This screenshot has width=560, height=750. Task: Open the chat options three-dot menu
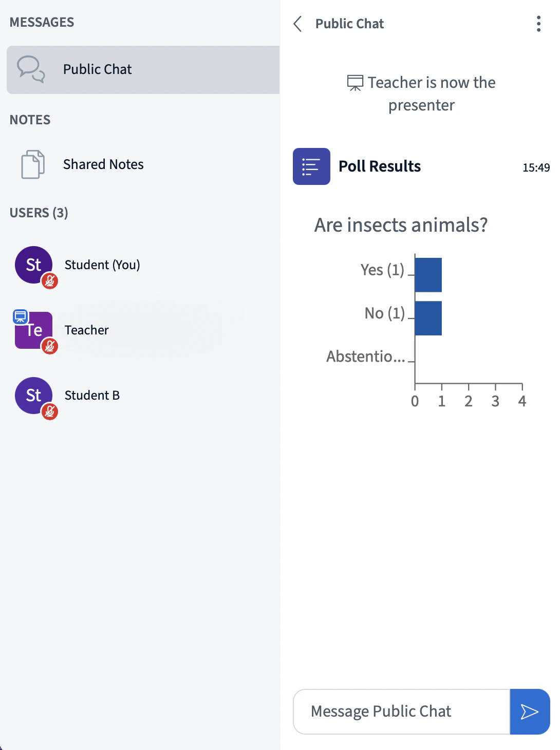tap(538, 23)
